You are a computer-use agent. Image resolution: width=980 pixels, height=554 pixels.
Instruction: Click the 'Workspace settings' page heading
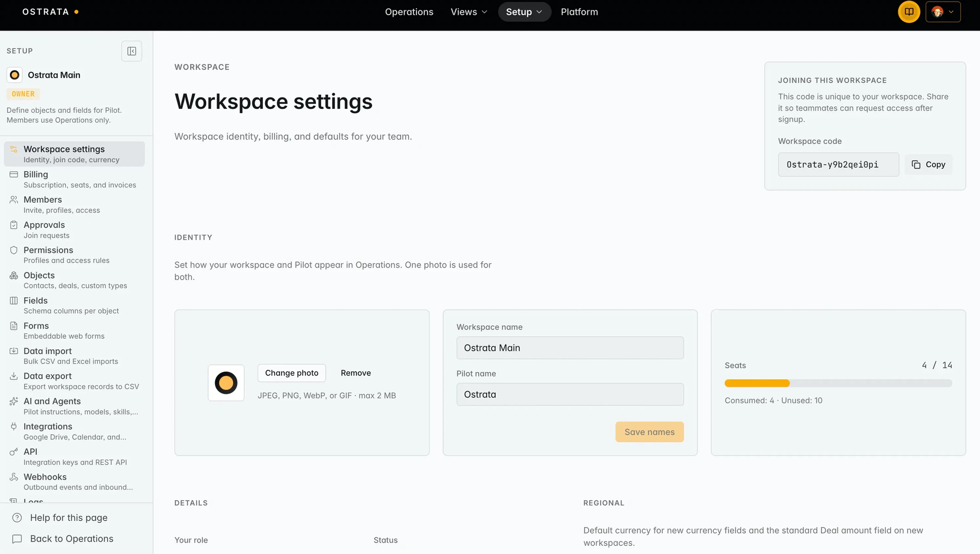point(273,101)
